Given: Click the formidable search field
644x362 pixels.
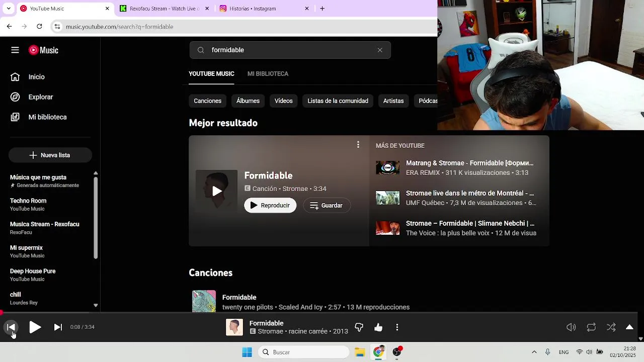Looking at the screenshot, I should coord(290,50).
